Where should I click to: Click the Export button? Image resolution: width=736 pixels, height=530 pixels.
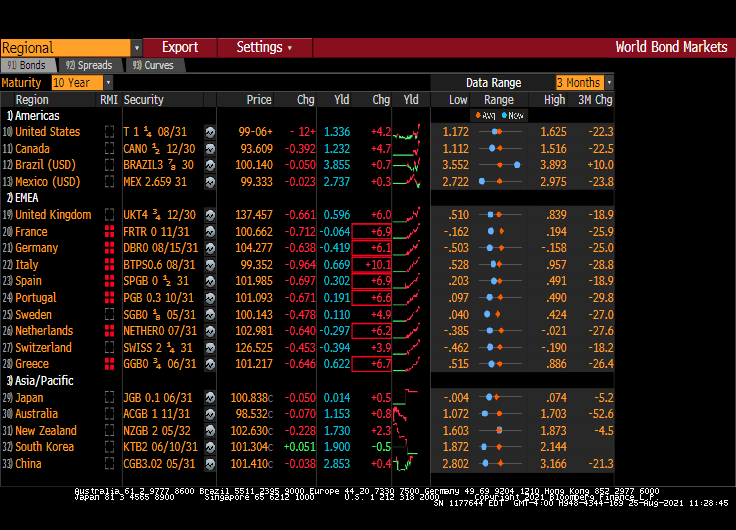[x=180, y=47]
